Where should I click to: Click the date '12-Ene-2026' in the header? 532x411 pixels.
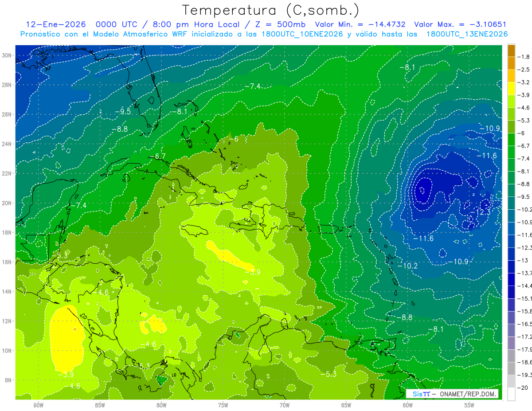pyautogui.click(x=57, y=24)
